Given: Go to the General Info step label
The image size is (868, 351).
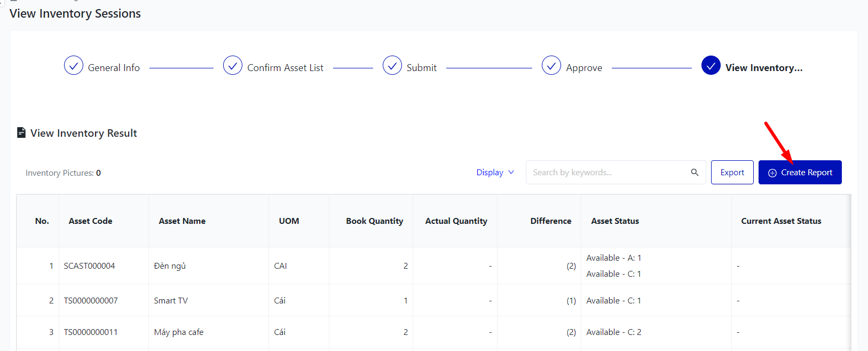Looking at the screenshot, I should tap(114, 68).
